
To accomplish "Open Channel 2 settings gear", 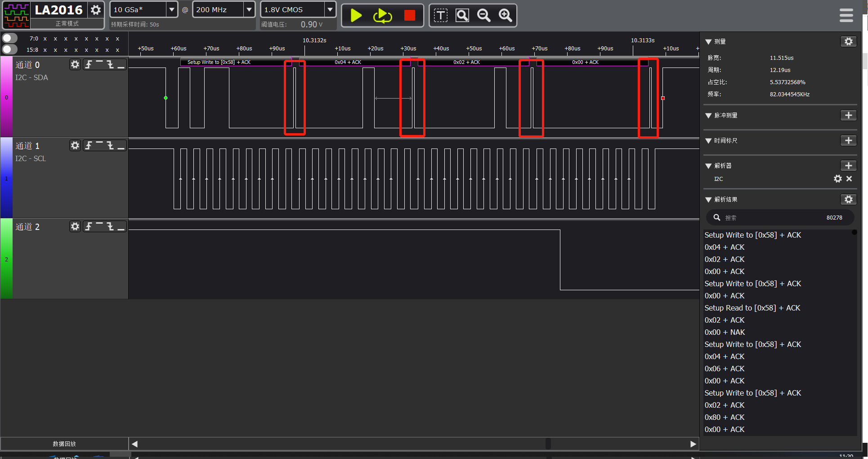I will click(75, 226).
